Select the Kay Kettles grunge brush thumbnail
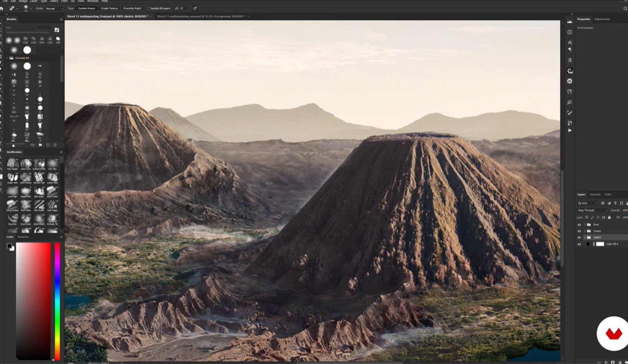The image size is (628, 364). point(12,164)
